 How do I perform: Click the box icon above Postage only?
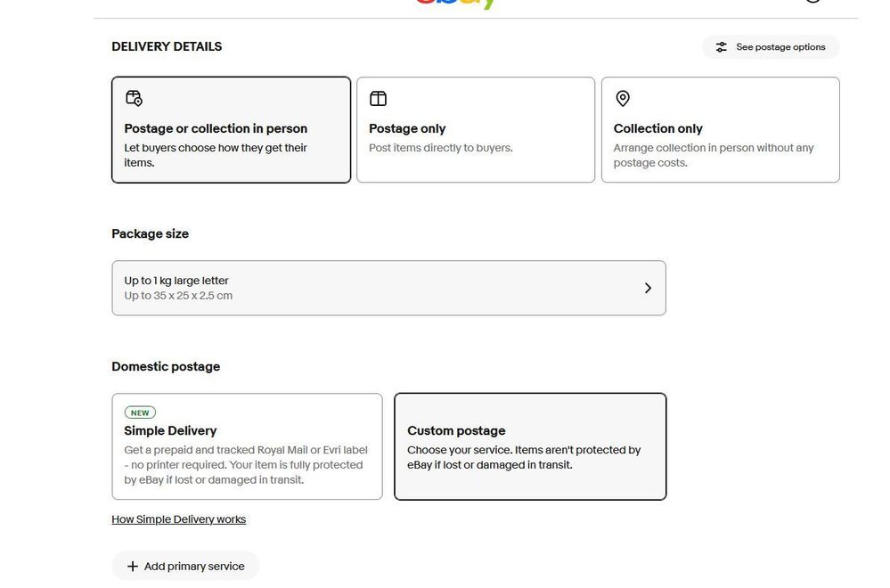378,98
